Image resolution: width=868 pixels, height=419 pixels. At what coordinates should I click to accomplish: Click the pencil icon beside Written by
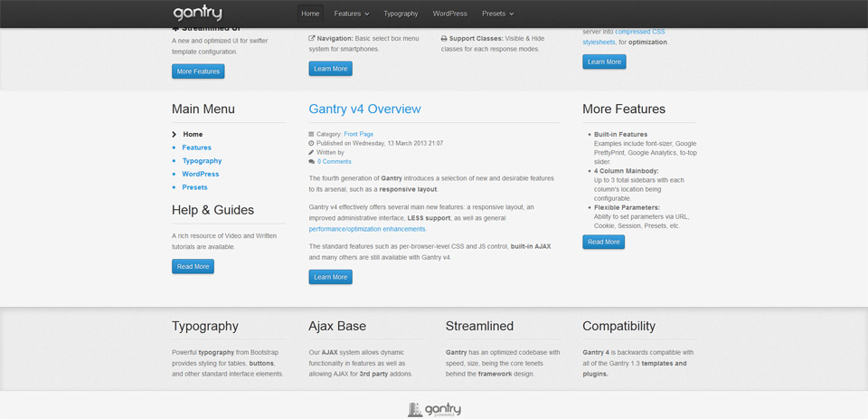pos(311,152)
